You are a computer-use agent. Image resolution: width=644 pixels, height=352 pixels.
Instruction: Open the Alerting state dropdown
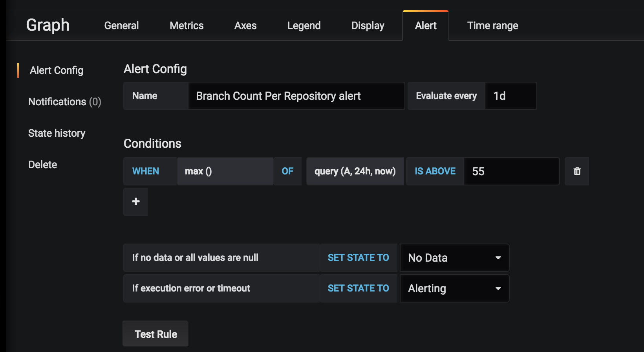(x=454, y=288)
